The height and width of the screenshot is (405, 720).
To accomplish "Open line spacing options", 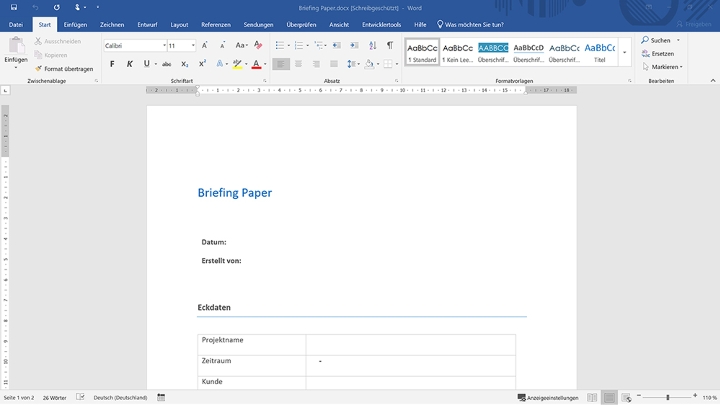I will (352, 64).
